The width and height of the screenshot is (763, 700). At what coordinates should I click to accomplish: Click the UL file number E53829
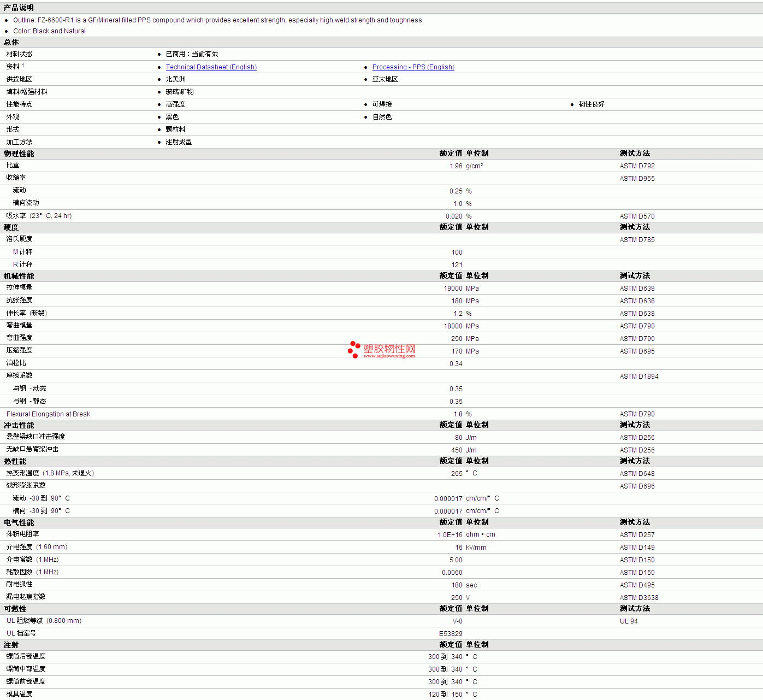(x=451, y=634)
